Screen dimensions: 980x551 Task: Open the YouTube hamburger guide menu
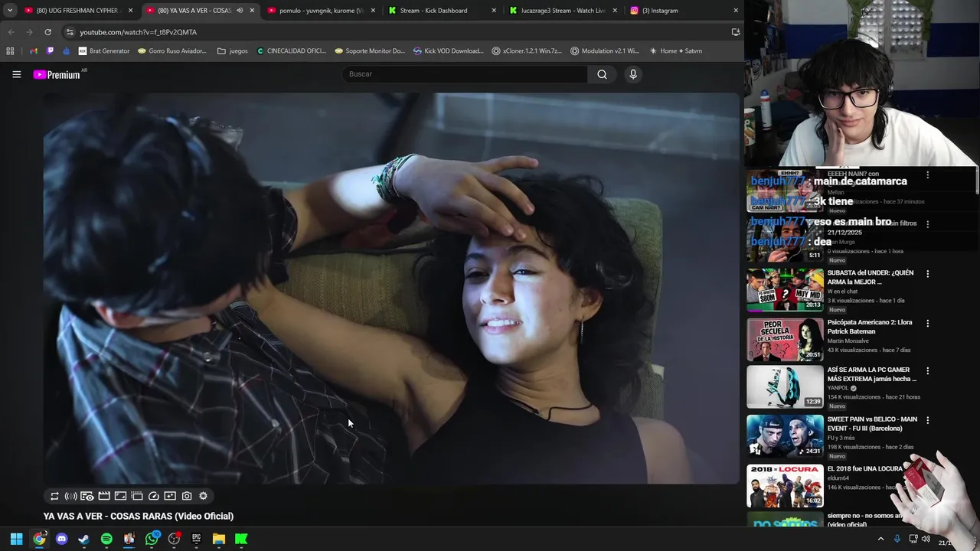tap(16, 74)
